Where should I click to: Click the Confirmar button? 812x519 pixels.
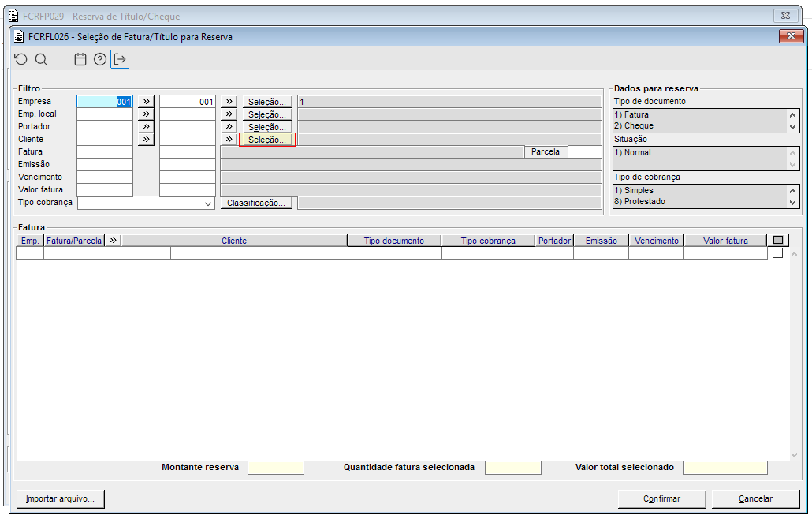(662, 498)
